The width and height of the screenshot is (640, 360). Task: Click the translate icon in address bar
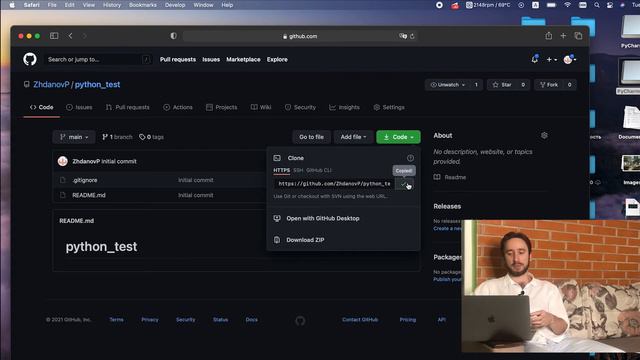[403, 36]
